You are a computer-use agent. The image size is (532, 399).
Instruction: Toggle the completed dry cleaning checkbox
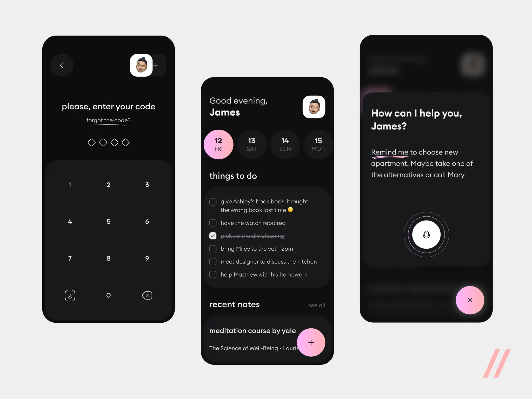tap(213, 236)
